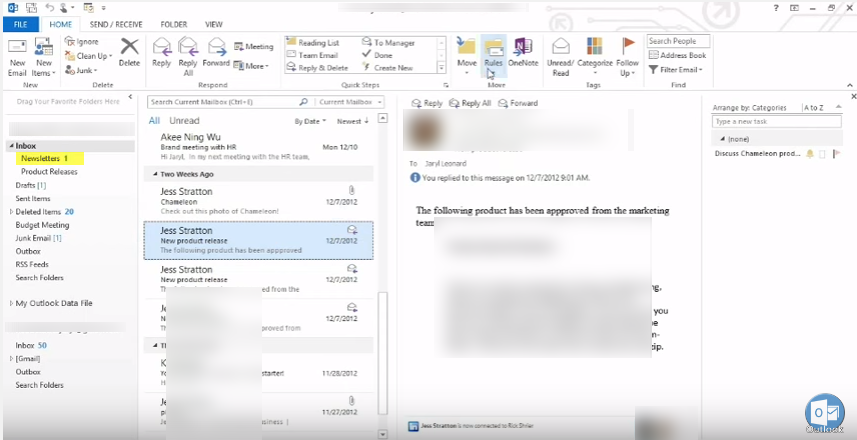Open the Filter Email dropdown

(676, 69)
